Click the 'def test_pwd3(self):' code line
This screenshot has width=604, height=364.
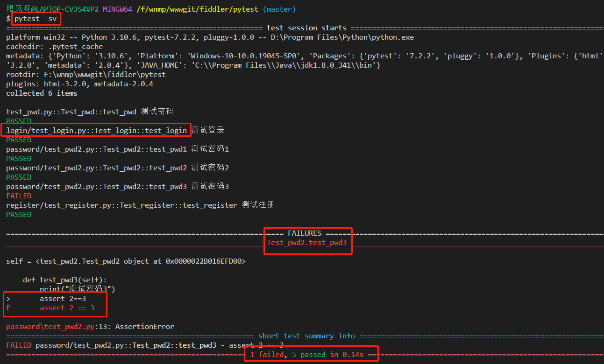[65, 280]
